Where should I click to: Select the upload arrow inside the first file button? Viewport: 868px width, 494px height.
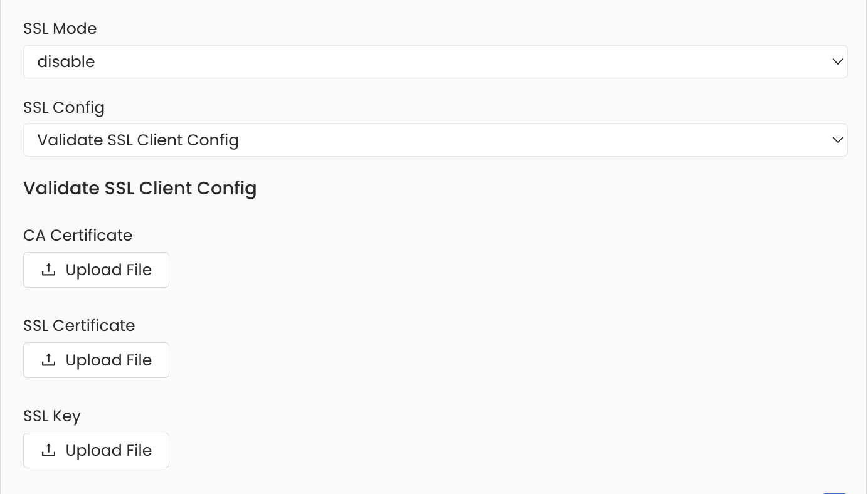click(49, 269)
